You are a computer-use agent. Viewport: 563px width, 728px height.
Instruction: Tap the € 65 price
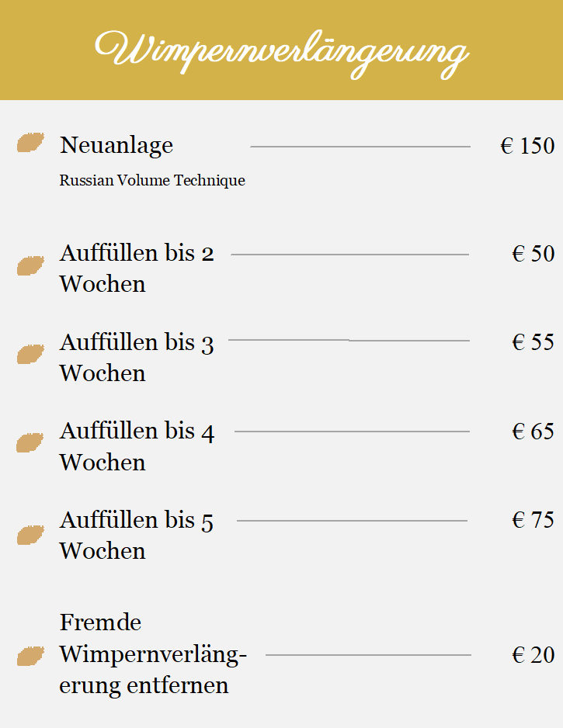(x=533, y=432)
